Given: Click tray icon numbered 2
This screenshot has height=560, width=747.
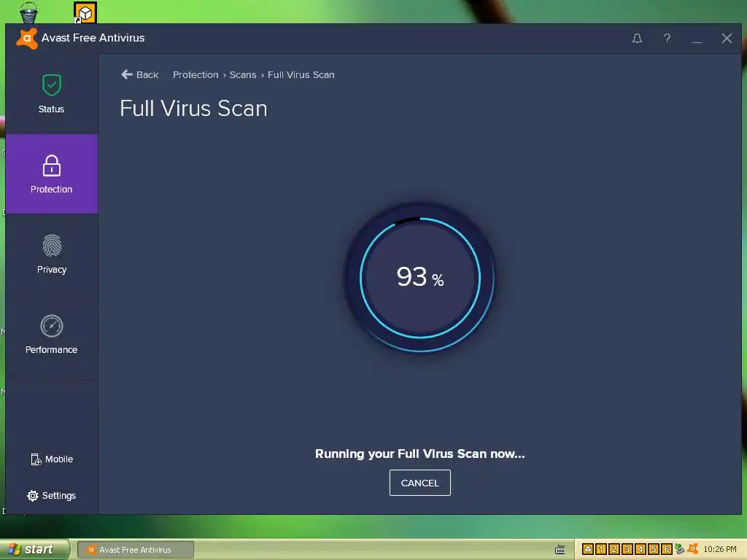Looking at the screenshot, I should tap(614, 550).
